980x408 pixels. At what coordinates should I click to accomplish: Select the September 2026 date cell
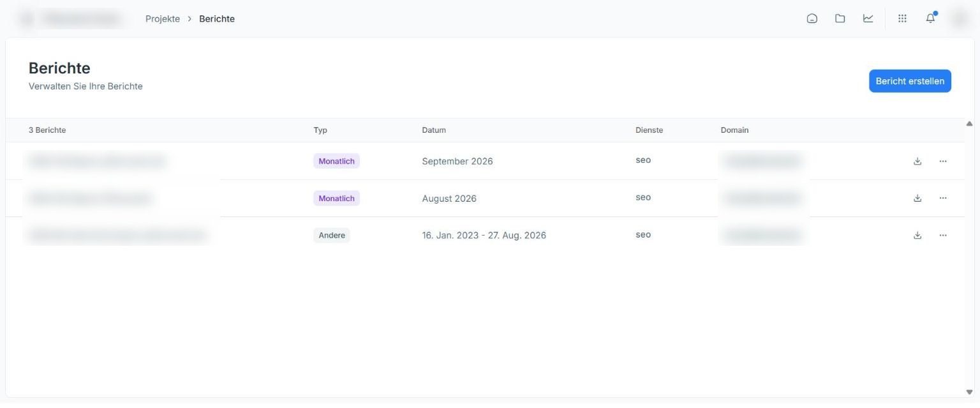click(457, 161)
